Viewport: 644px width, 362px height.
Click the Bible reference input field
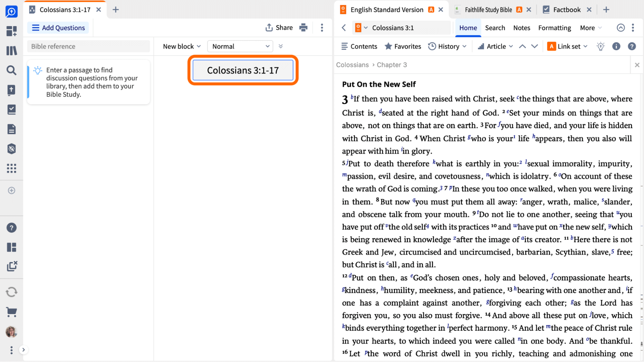click(88, 46)
